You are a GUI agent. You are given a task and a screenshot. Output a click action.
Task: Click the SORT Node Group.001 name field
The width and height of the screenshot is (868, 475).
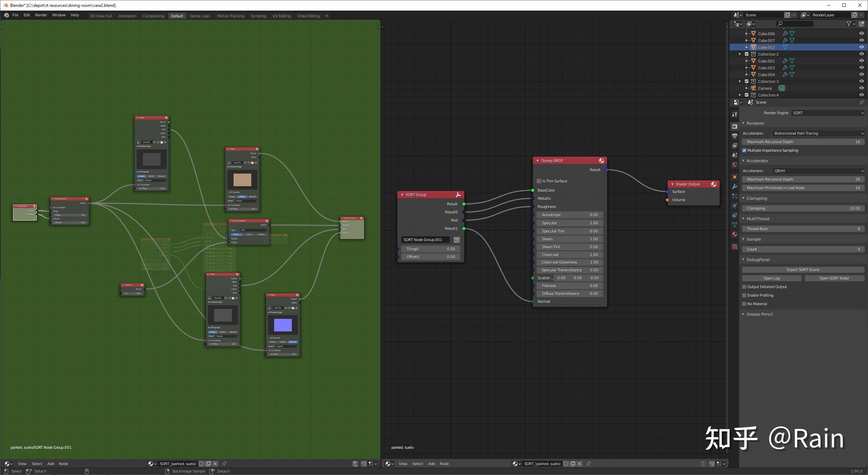pos(425,239)
